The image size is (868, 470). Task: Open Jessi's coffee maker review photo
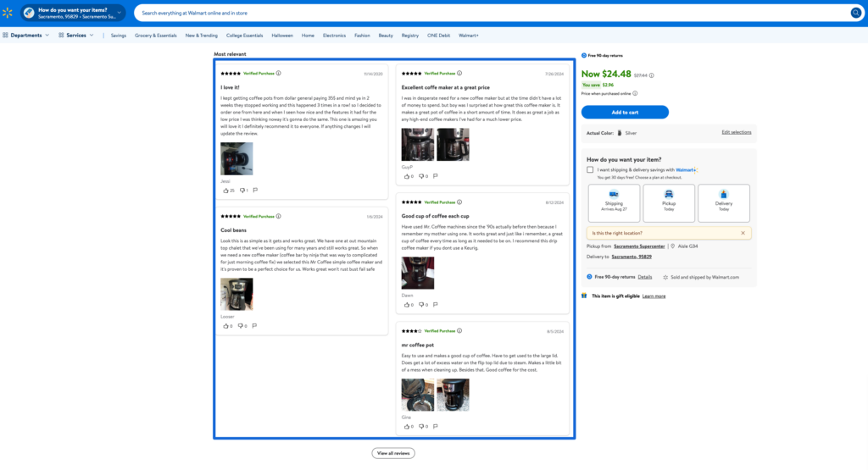click(237, 158)
